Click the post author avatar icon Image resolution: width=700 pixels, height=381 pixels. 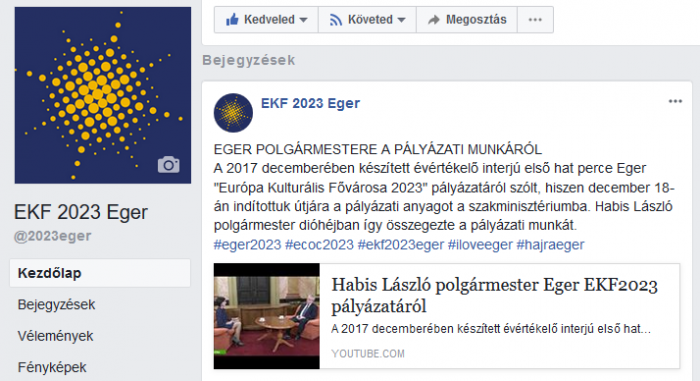233,113
